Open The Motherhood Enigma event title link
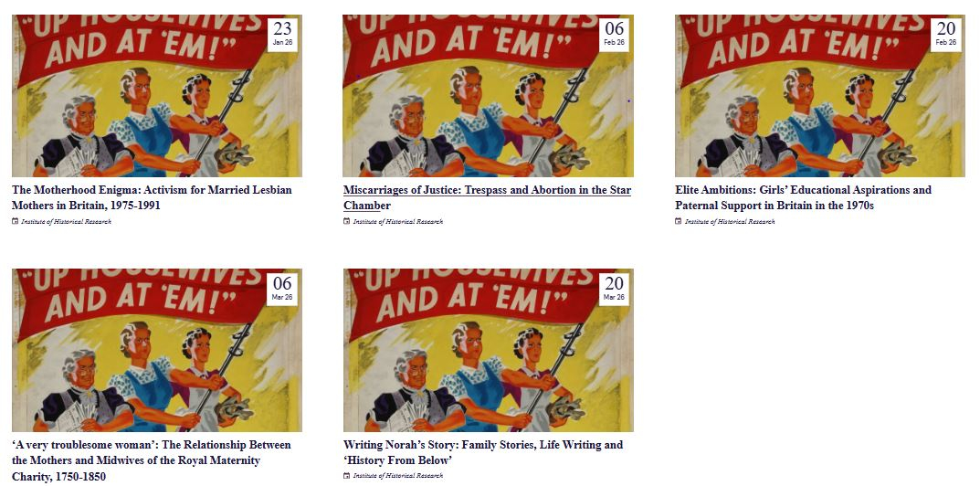The width and height of the screenshot is (980, 486). [152, 197]
